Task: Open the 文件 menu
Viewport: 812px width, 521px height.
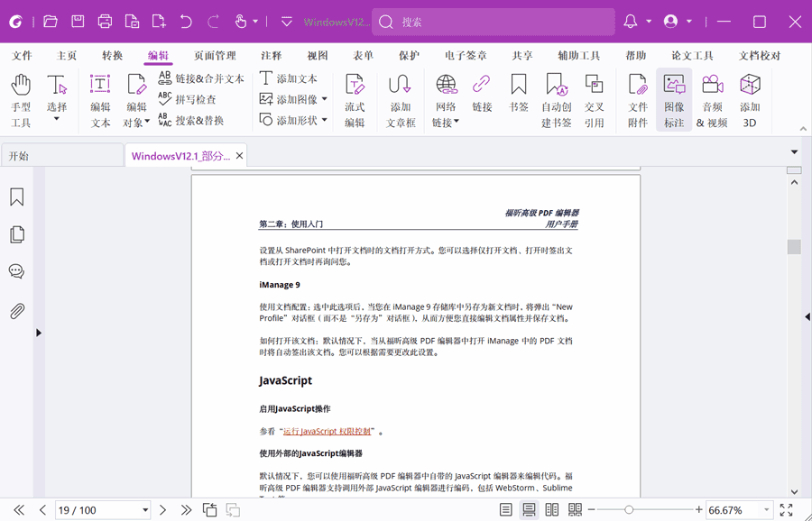Action: (x=22, y=55)
